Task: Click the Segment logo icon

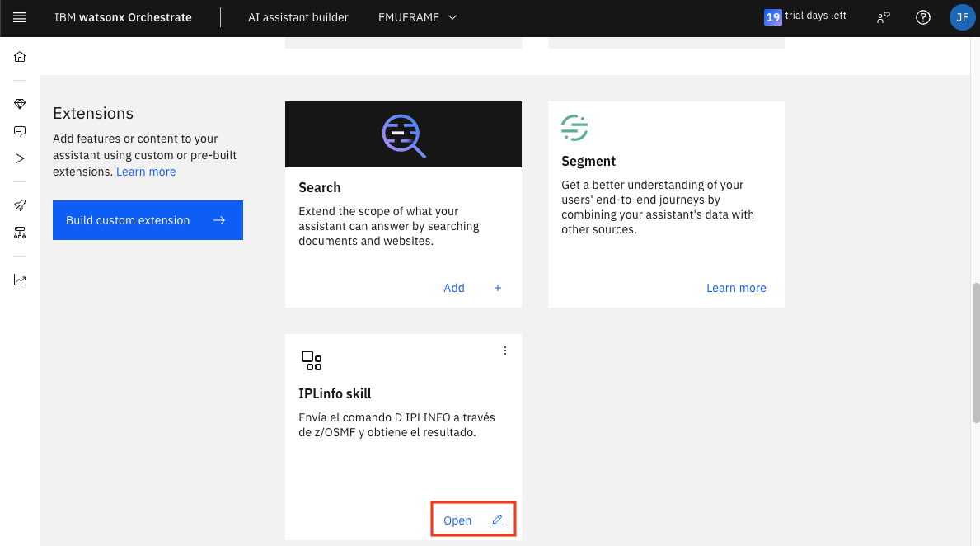Action: [x=574, y=128]
